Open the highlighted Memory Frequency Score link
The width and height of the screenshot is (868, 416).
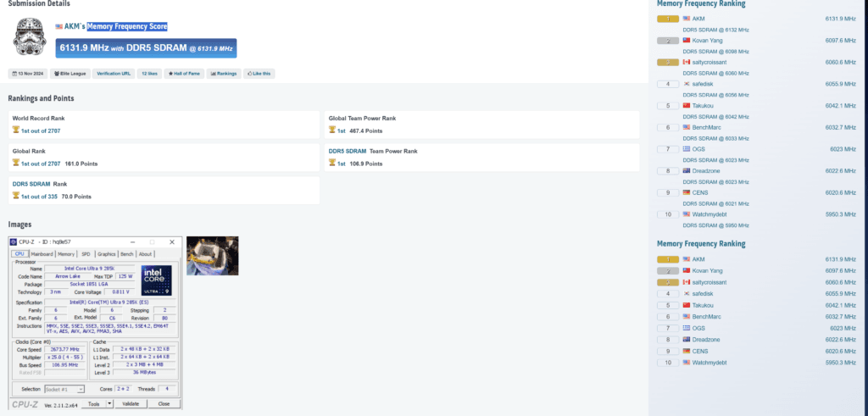[127, 26]
